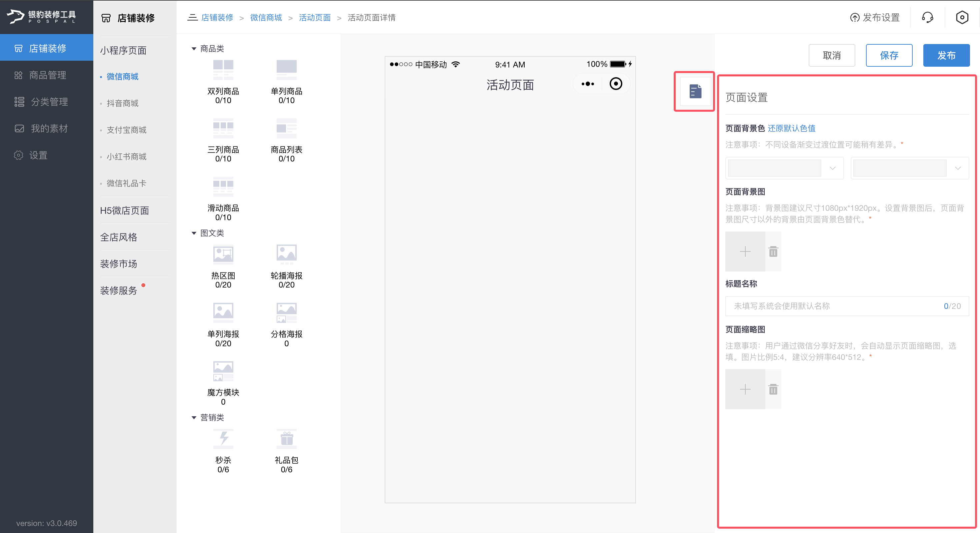Add a 热区图 component
The width and height of the screenshot is (980, 533).
[223, 266]
